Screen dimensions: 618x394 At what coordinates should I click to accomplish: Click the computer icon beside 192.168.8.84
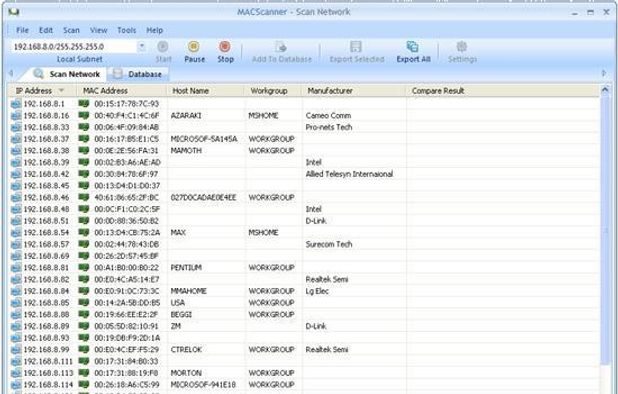16,292
